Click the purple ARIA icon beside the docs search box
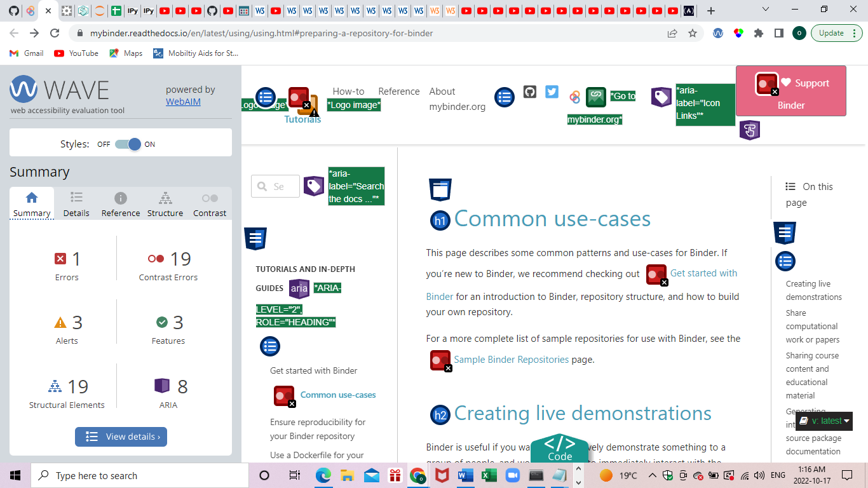The width and height of the screenshot is (868, 488). 314,186
